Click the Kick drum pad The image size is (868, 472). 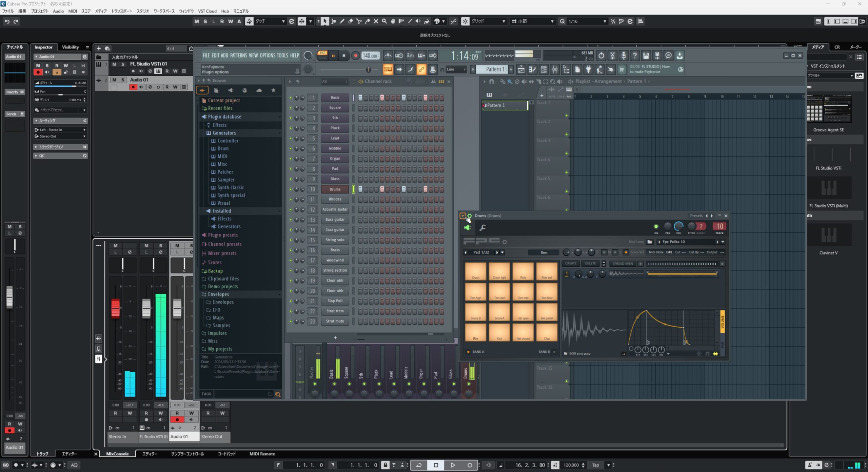tap(499, 332)
